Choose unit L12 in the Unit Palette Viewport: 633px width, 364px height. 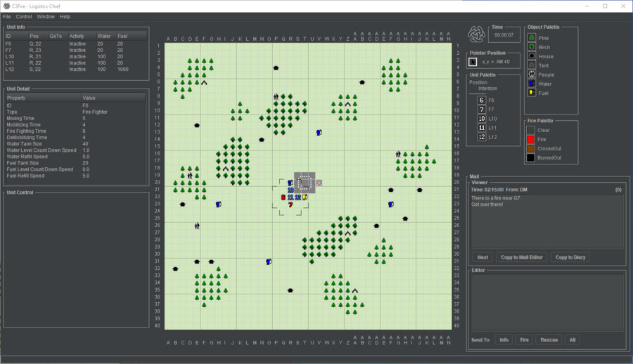pyautogui.click(x=481, y=137)
